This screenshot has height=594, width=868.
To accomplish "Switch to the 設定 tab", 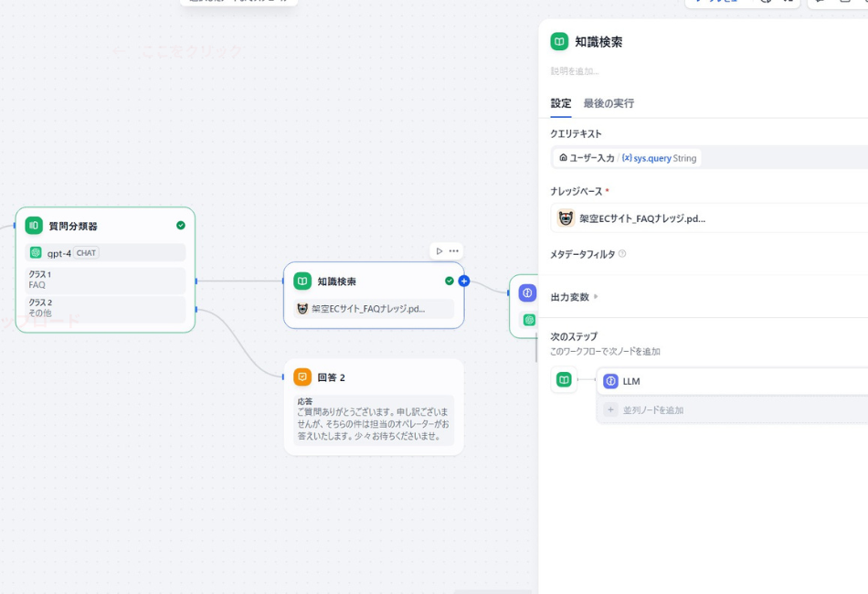I will pyautogui.click(x=561, y=103).
